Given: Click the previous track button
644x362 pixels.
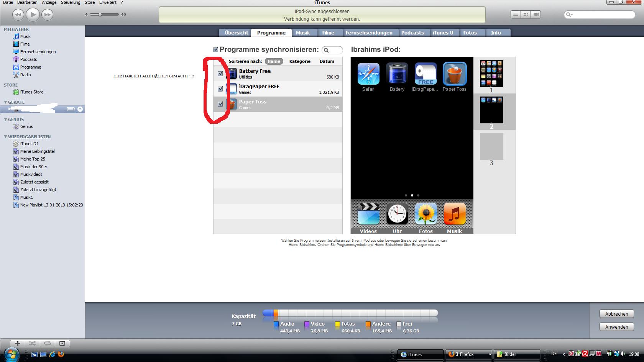Looking at the screenshot, I should (x=18, y=15).
